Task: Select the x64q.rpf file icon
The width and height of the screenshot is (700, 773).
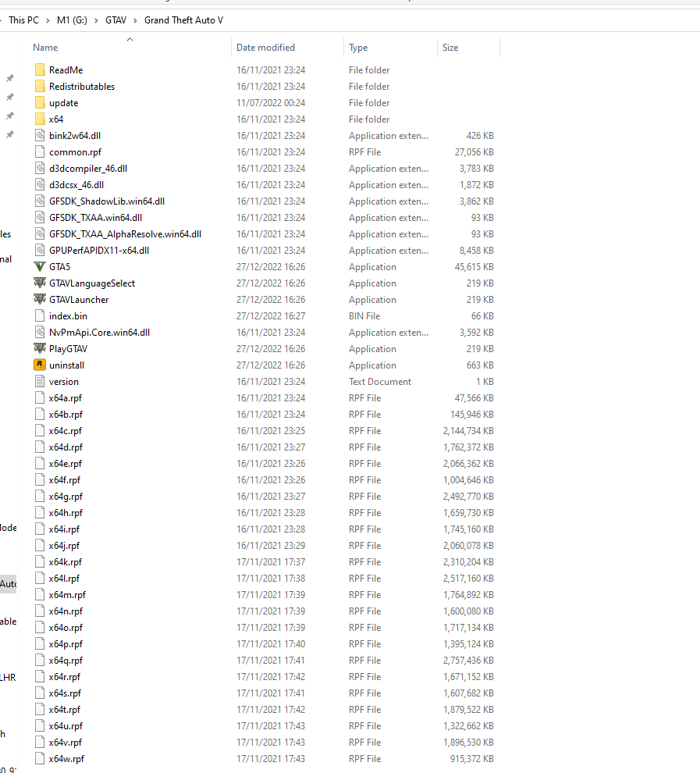Action: 40,660
